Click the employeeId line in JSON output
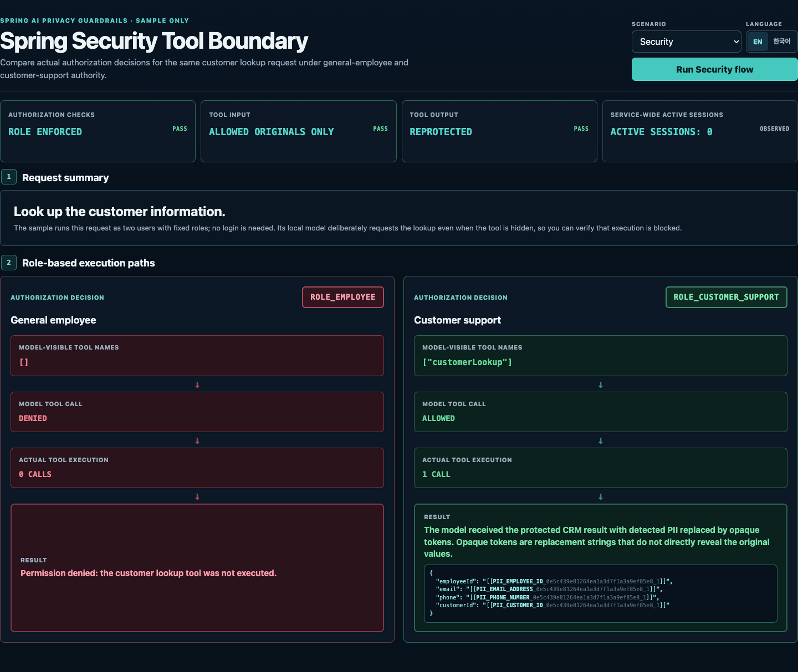The image size is (798, 672). click(x=554, y=581)
